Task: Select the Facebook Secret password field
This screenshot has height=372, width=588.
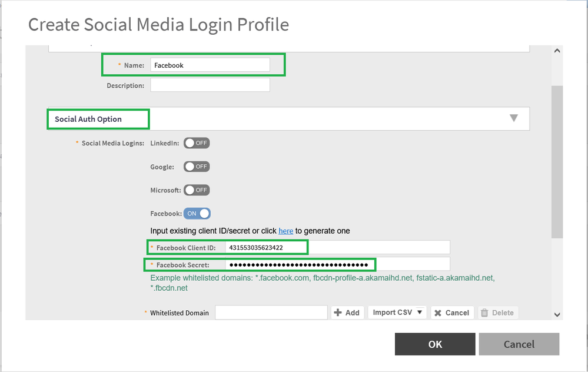Action: click(337, 265)
